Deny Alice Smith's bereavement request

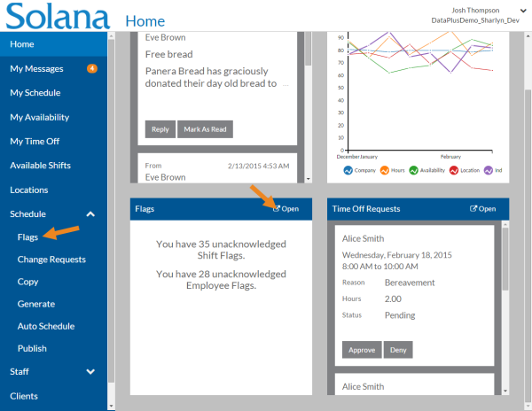point(399,349)
